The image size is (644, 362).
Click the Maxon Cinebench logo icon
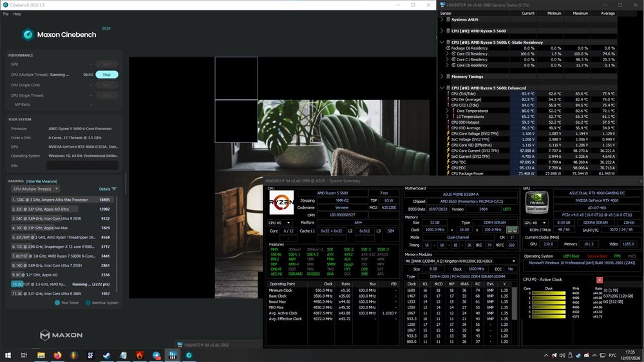(x=28, y=35)
